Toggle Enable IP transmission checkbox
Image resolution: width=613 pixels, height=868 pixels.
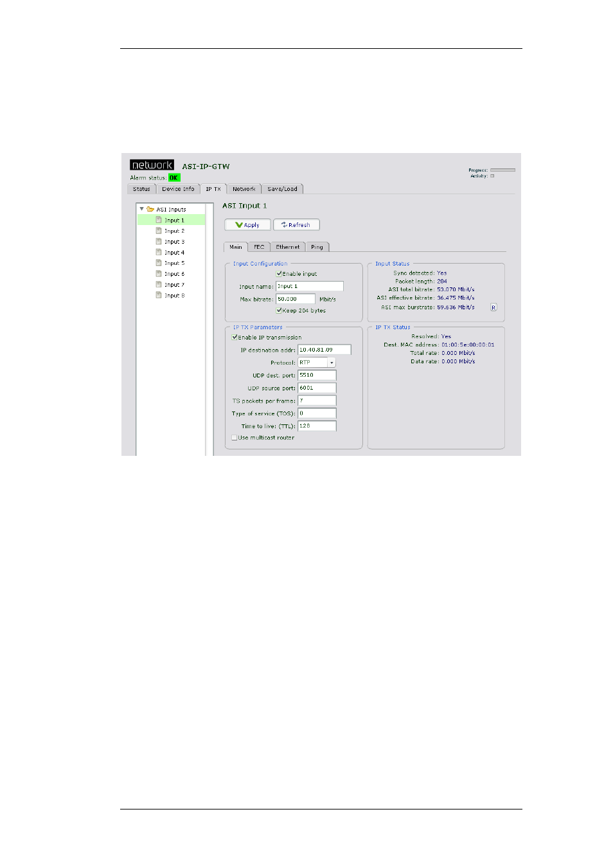pyautogui.click(x=235, y=337)
